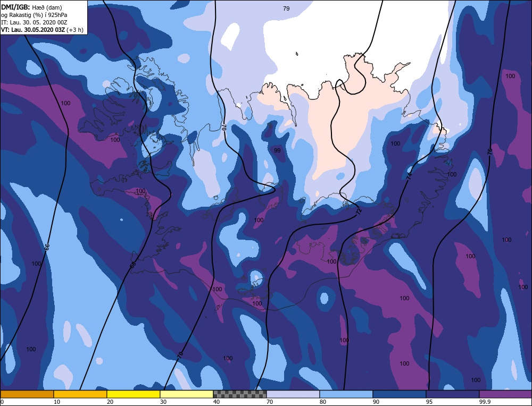The height and width of the screenshot is (406, 532).
Task: Click the 'IT: Lau. 30. 05. 2020 00Z' line
Action: [x=34, y=22]
